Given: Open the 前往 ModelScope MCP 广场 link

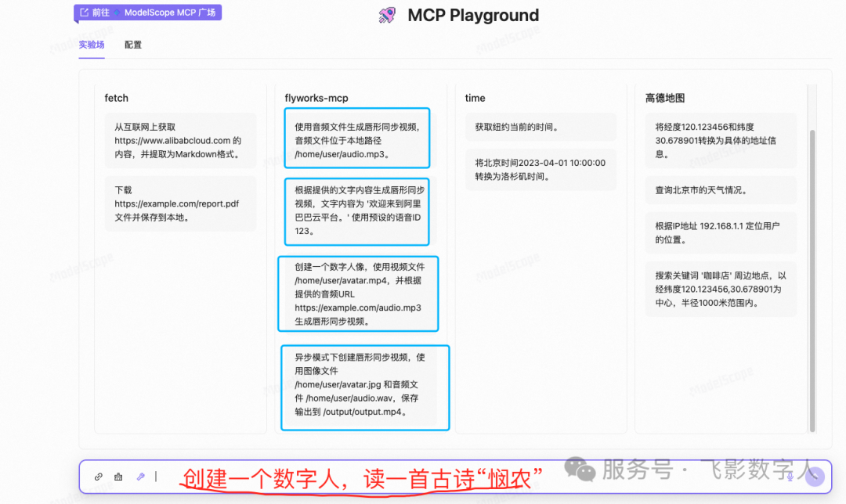Looking at the screenshot, I should [148, 13].
